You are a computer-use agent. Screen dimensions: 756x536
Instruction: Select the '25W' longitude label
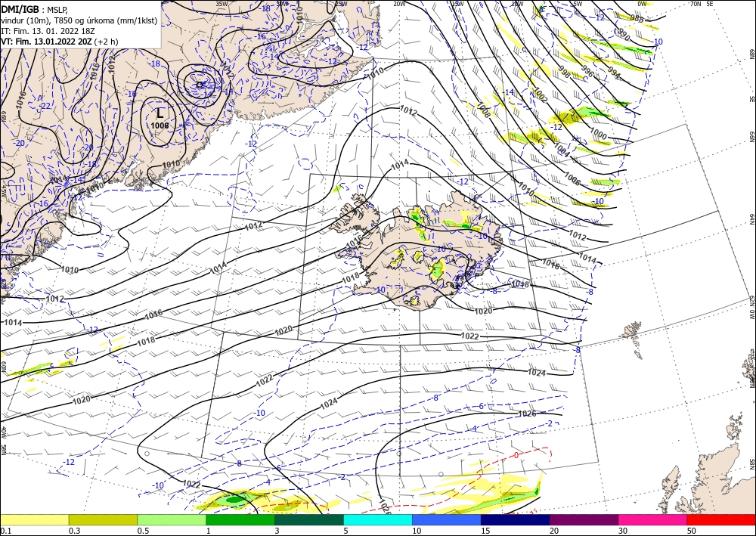(341, 4)
